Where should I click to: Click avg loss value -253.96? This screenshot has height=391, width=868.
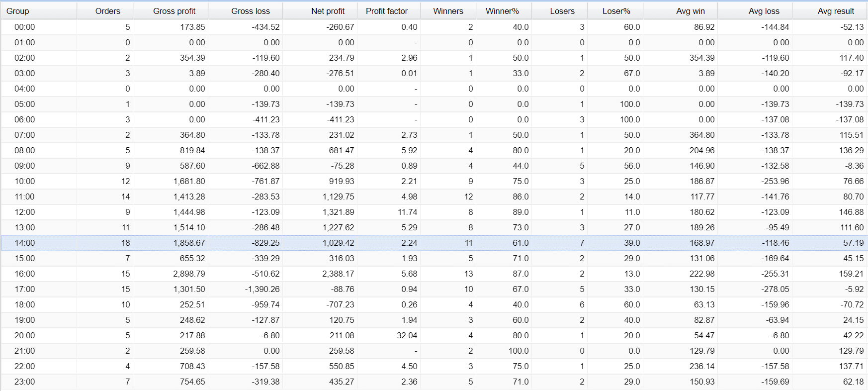coord(775,181)
